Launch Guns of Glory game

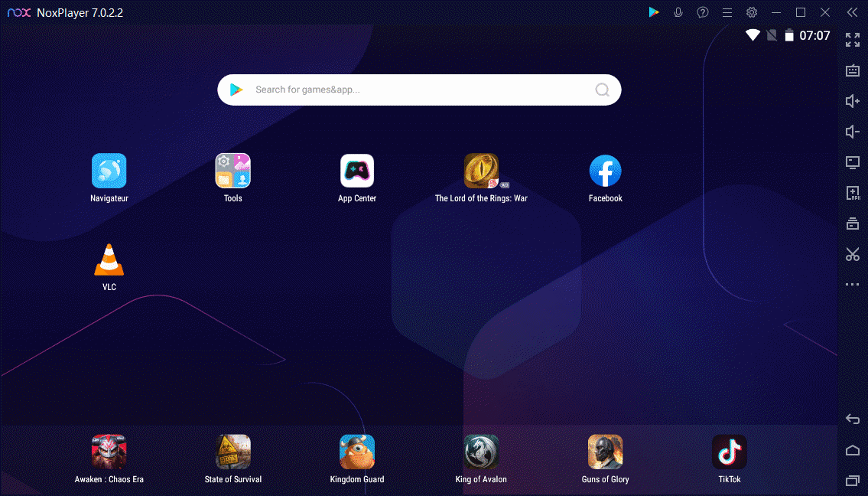tap(605, 452)
